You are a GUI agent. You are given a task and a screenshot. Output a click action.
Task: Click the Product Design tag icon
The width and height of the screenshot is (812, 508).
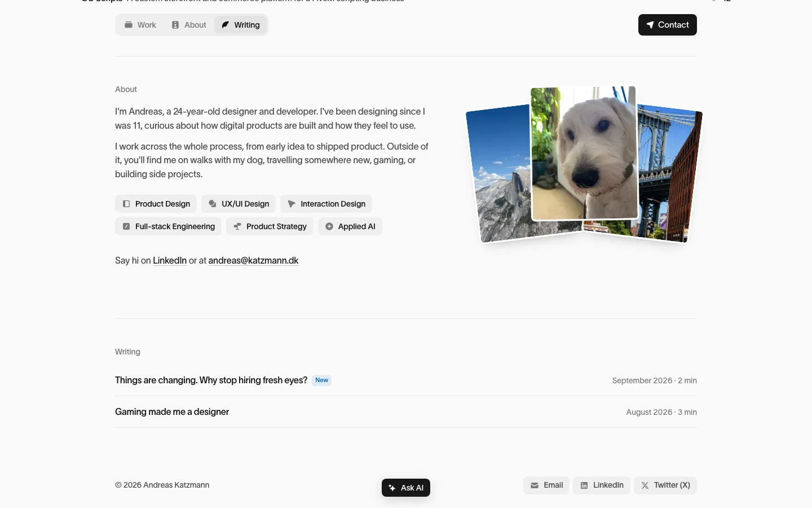pyautogui.click(x=126, y=204)
